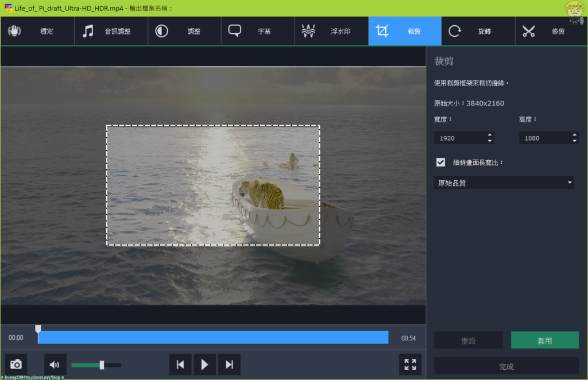This screenshot has height=380, width=588.
Task: Click the application icon in title bar
Action: tap(8, 8)
